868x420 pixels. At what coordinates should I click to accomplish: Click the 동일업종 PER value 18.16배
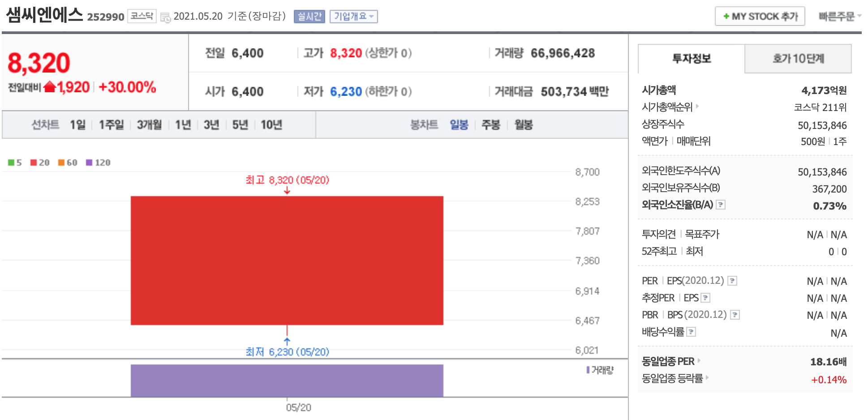click(829, 362)
